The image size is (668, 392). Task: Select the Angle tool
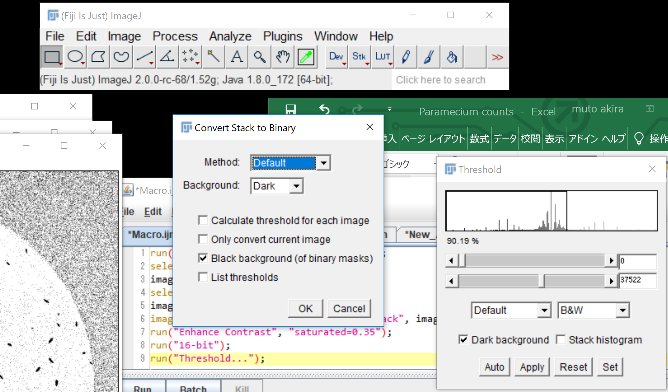pyautogui.click(x=167, y=57)
